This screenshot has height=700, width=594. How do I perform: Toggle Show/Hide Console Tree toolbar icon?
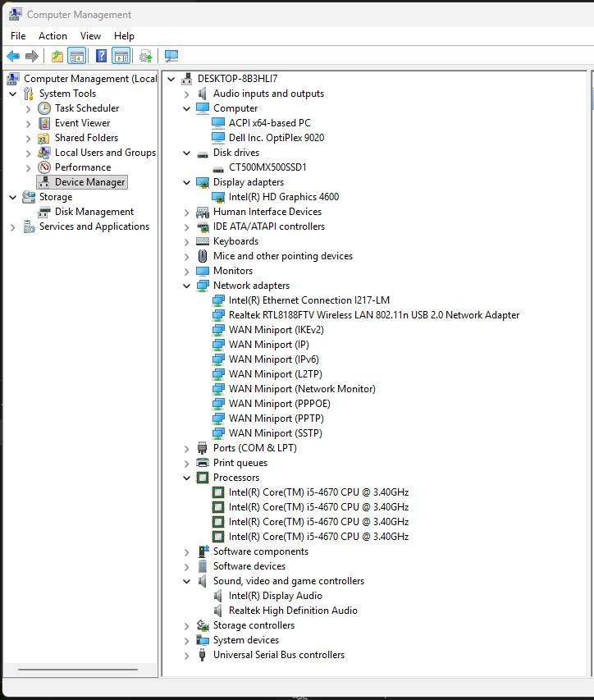pos(77,56)
